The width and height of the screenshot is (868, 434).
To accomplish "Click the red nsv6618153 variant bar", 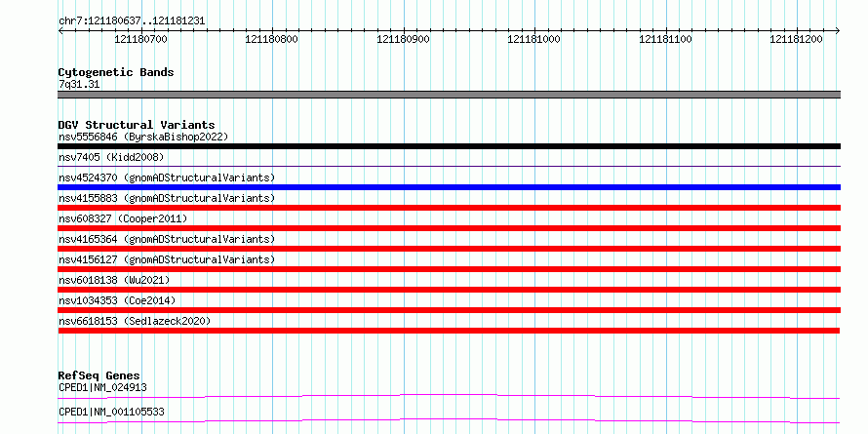I will point(449,331).
